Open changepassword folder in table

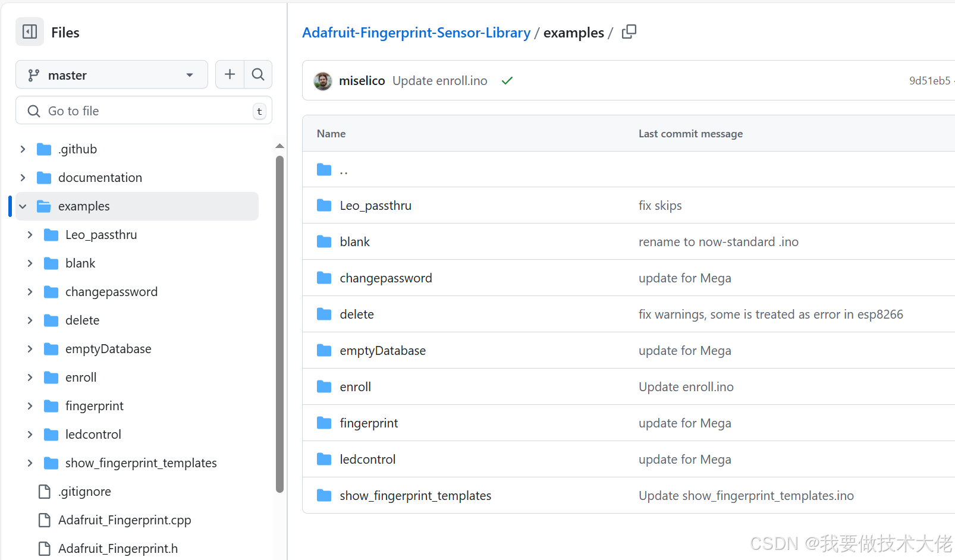[386, 278]
